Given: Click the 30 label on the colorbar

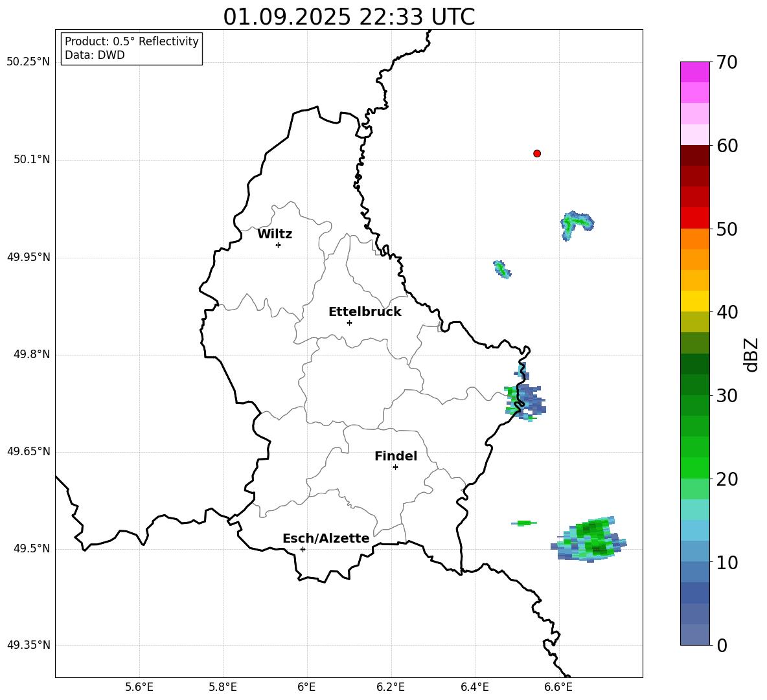Looking at the screenshot, I should pyautogui.click(x=726, y=396).
